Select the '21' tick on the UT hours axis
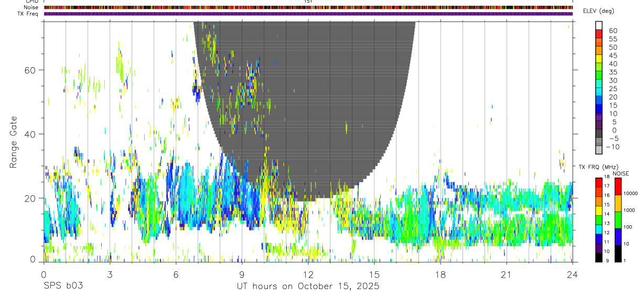This screenshot has width=644, height=297. [x=506, y=274]
